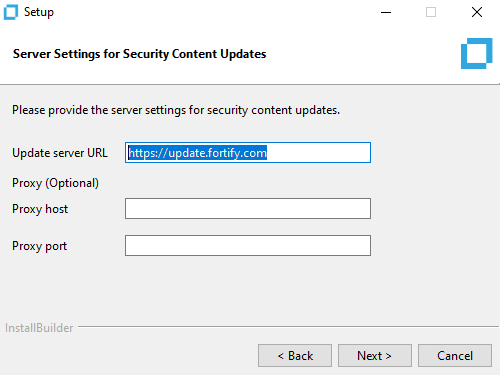Image resolution: width=500 pixels, height=375 pixels.
Task: Click the Fortify icon in the title bar
Action: coord(11,12)
